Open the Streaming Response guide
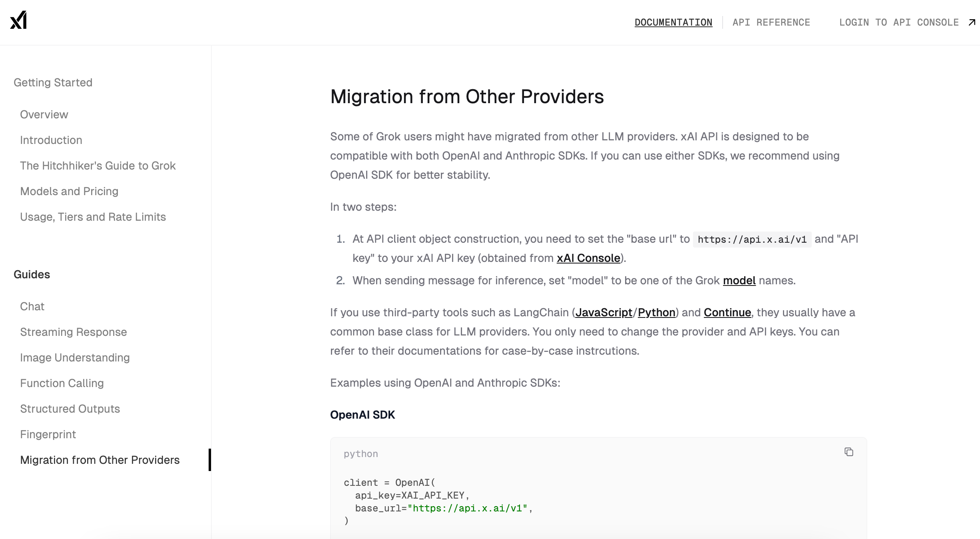The width and height of the screenshot is (980, 539). (74, 332)
